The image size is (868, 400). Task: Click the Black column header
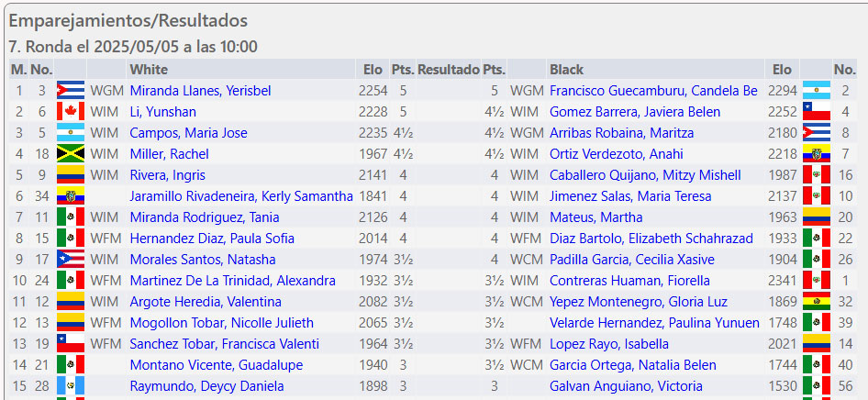click(566, 70)
